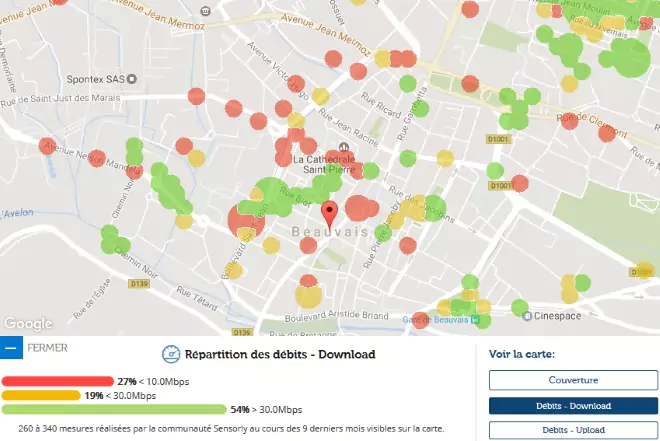The width and height of the screenshot is (660, 441).
Task: Click the red bar for under 10.0Mbps
Action: point(58,381)
